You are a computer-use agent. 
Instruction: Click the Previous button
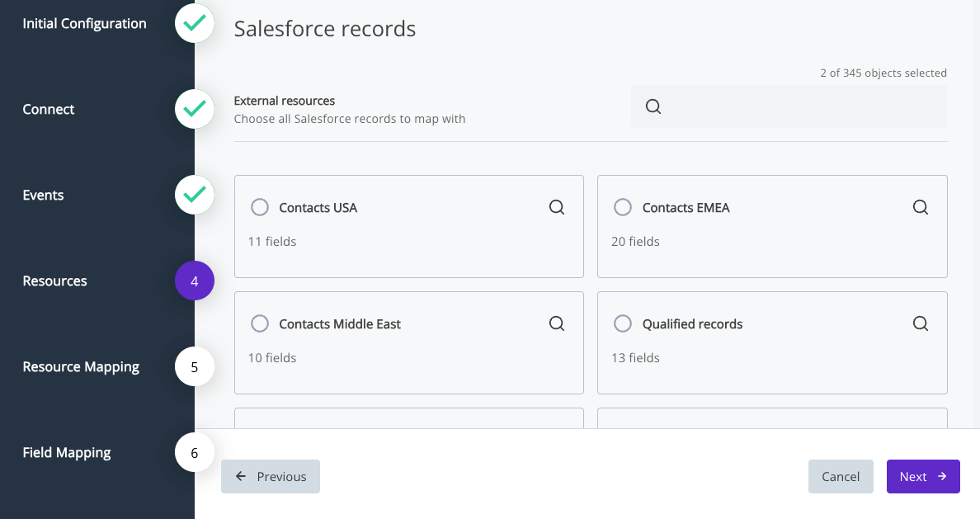point(270,476)
